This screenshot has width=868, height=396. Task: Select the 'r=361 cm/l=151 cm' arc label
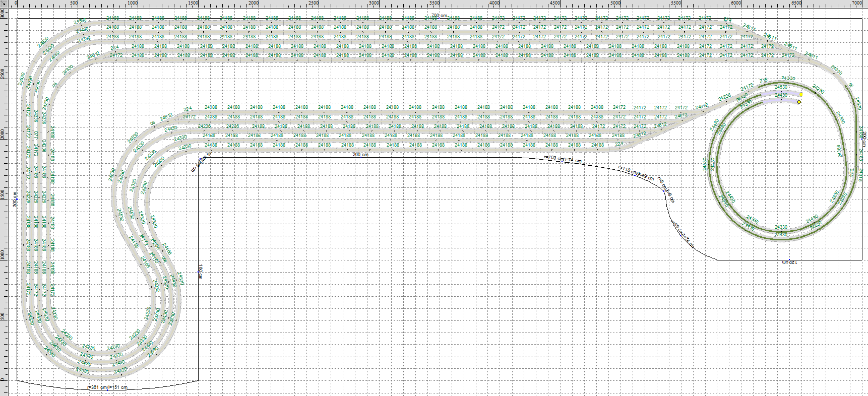click(x=107, y=388)
